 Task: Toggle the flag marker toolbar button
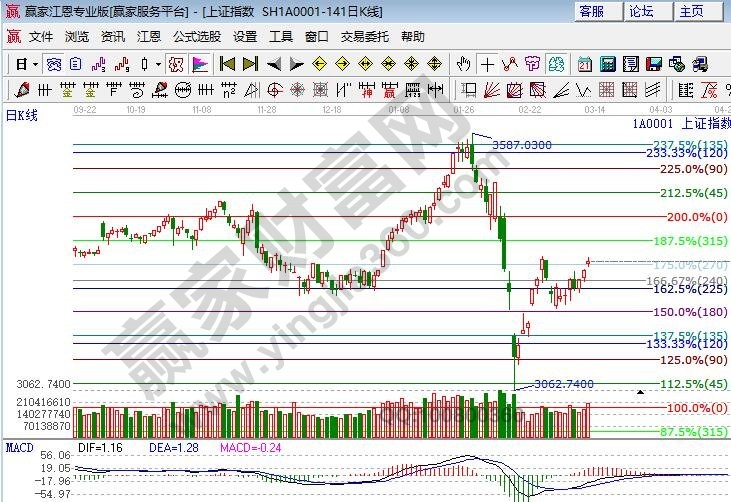[x=200, y=64]
